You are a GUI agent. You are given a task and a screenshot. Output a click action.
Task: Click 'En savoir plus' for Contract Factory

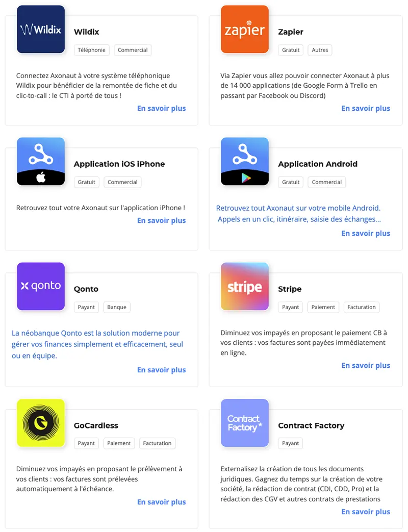click(366, 512)
